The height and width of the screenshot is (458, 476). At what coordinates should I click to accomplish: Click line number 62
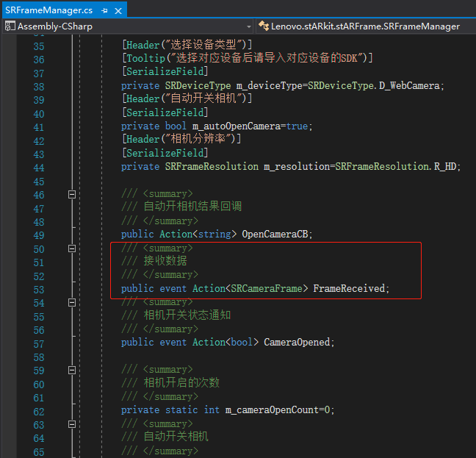[39, 412]
